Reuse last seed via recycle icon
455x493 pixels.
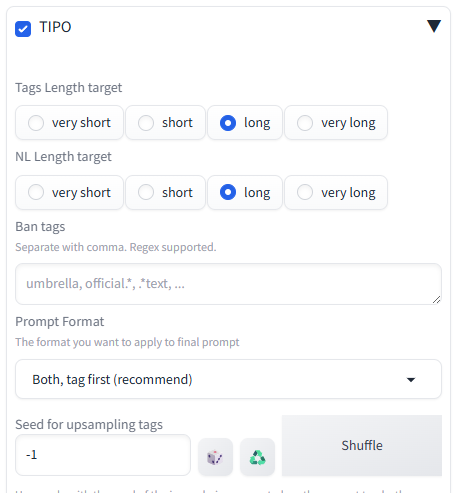point(257,457)
